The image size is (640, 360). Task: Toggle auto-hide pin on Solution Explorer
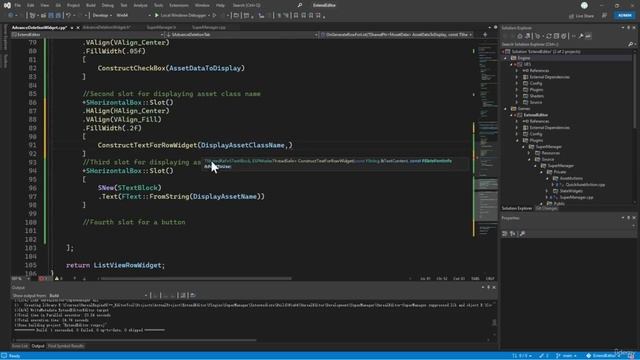point(629,28)
